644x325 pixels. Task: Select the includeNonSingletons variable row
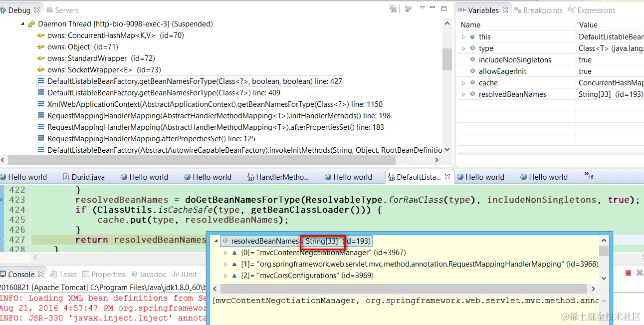point(551,60)
